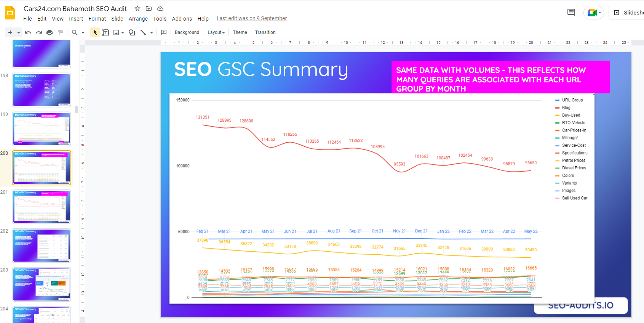This screenshot has width=644, height=323.
Task: Select slide 203 thumbnail in filmstrip
Action: coord(42,284)
